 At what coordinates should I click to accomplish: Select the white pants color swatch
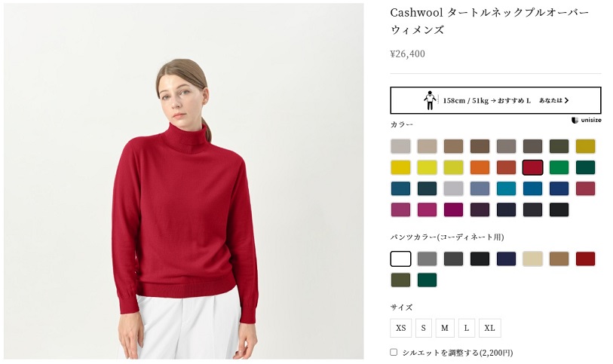pyautogui.click(x=400, y=259)
